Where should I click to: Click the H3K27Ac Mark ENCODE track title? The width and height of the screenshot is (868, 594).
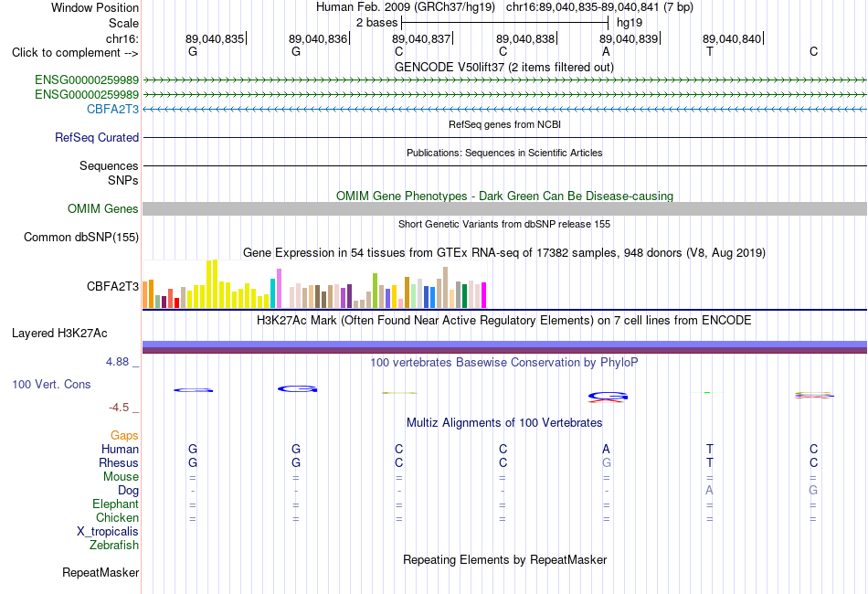coord(504,320)
